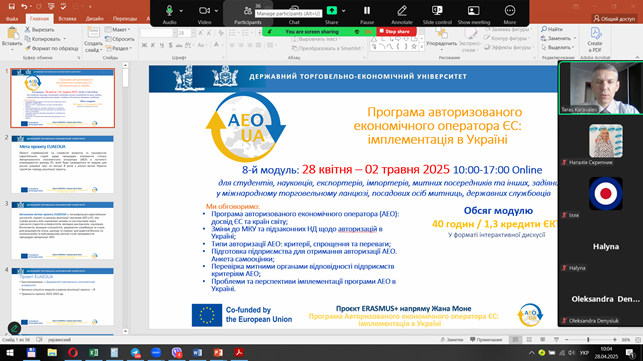The width and height of the screenshot is (643, 361).
Task: Switch to slide sorter view icon
Action: (x=529, y=340)
